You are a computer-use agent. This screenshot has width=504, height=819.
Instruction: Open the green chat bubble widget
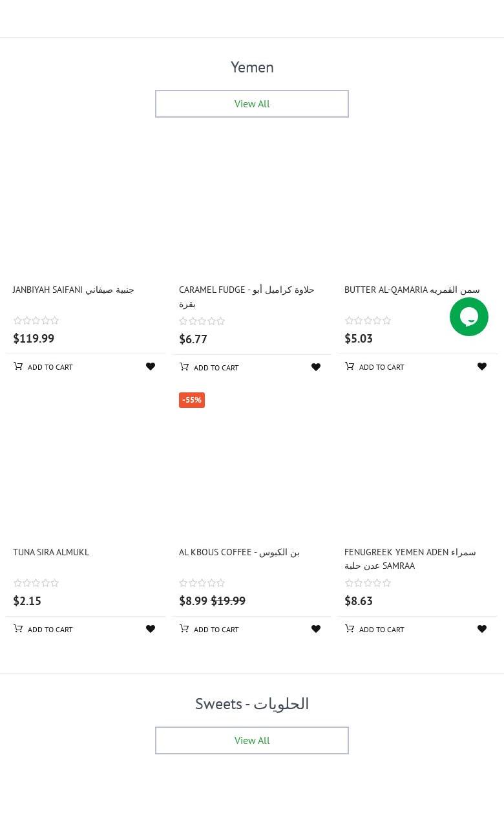[x=469, y=317]
